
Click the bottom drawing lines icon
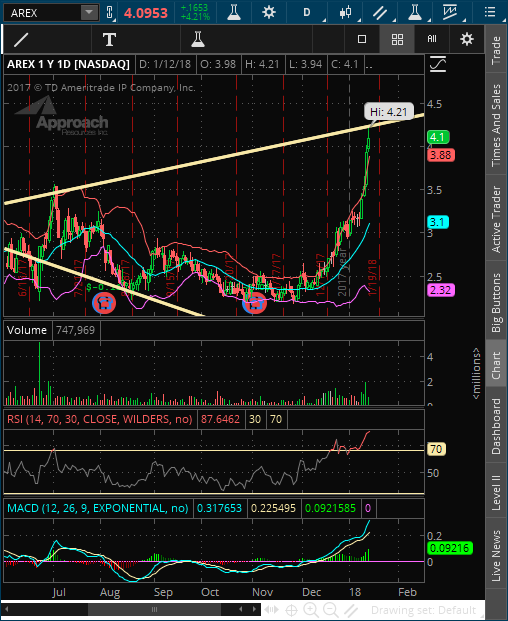click(351, 610)
